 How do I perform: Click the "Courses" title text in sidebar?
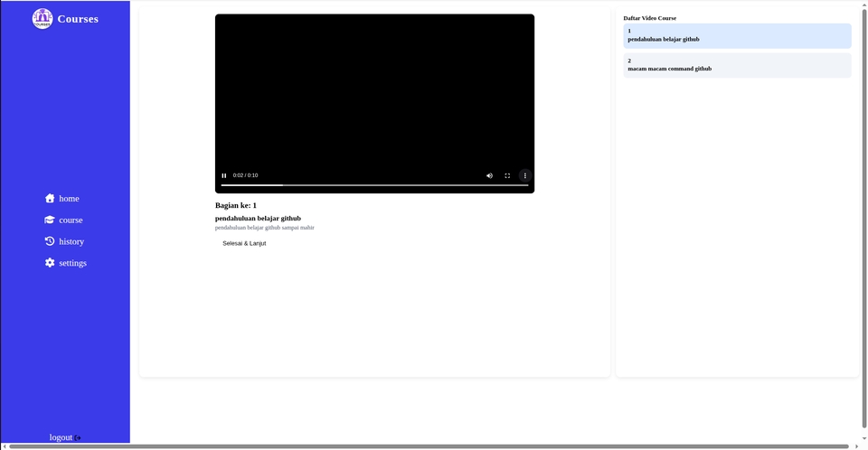(x=78, y=19)
